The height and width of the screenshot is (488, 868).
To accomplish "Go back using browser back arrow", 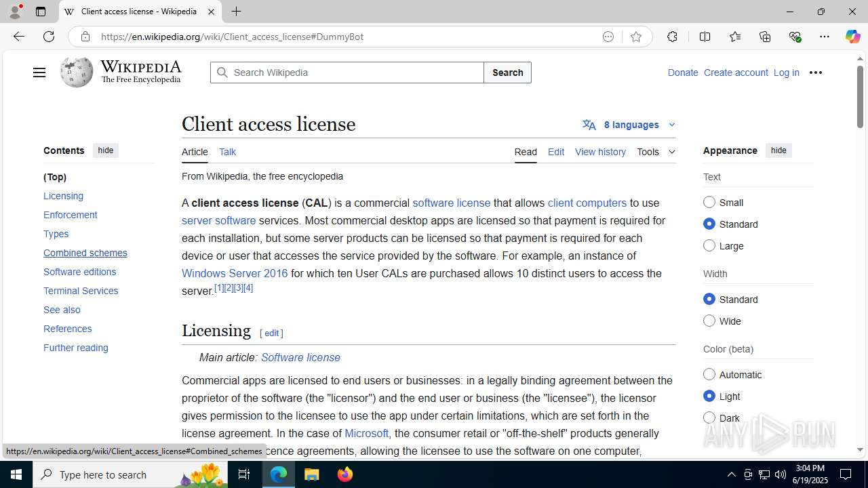I will pos(18,37).
